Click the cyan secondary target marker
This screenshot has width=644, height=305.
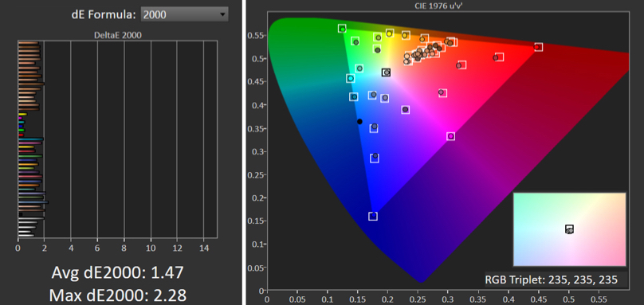pos(351,78)
